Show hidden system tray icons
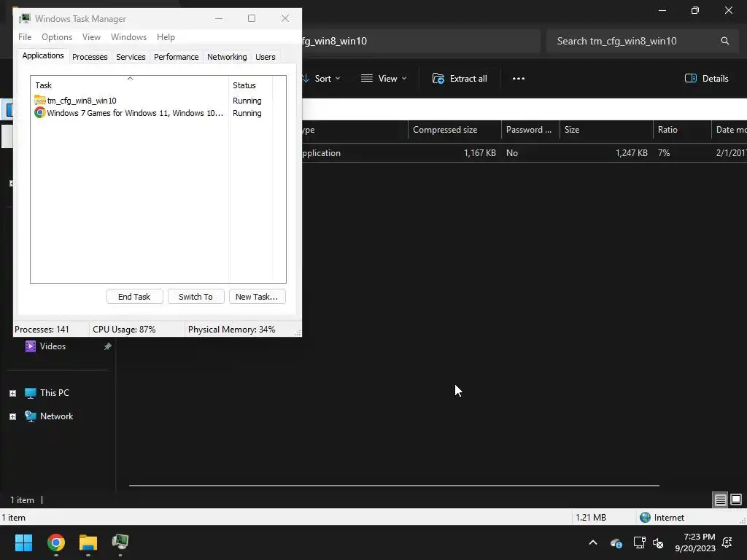This screenshot has height=560, width=747. [x=593, y=542]
